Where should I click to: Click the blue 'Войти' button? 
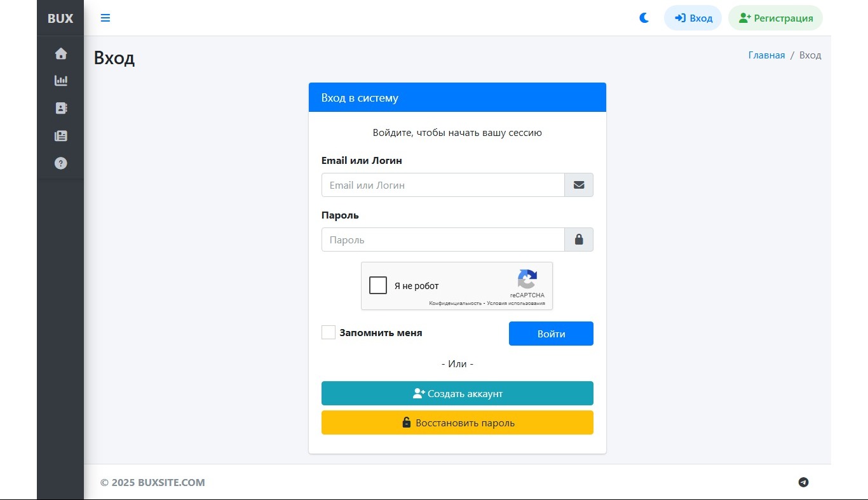[x=551, y=334]
